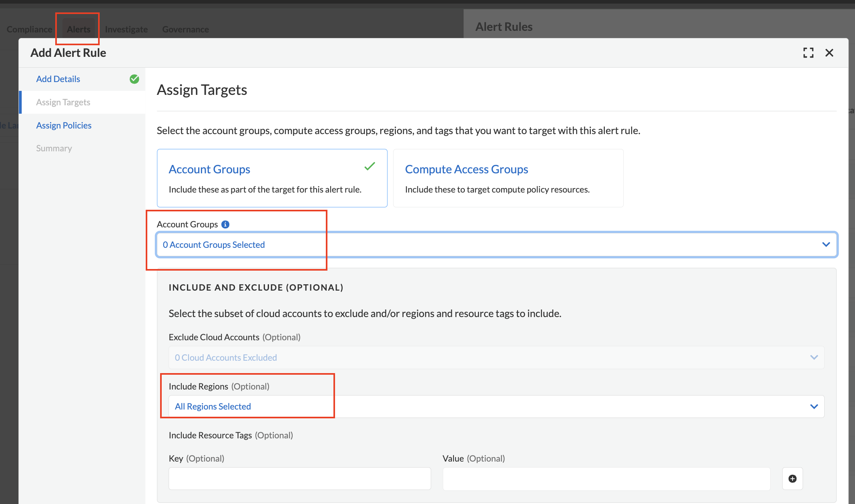The height and width of the screenshot is (504, 855).
Task: Expand the Add Alert Rule dialog to fullscreen
Action: coord(808,53)
